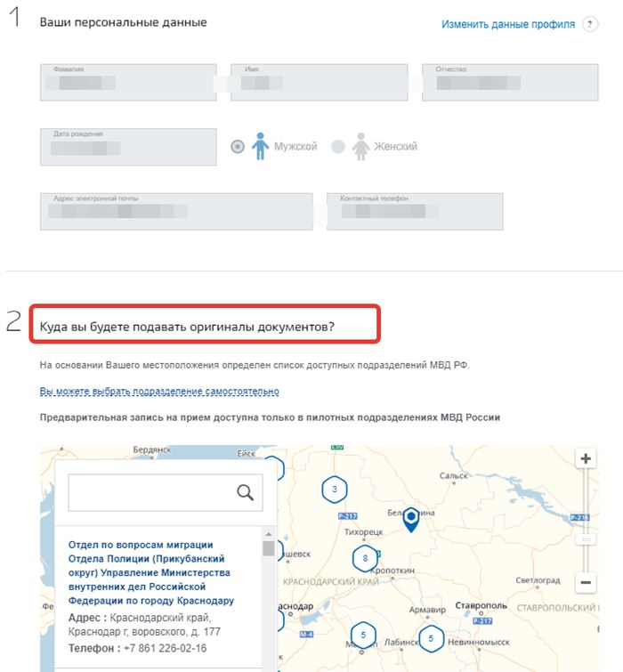Click Ставрополь city label on the map
623x672 pixels.
coord(481,605)
